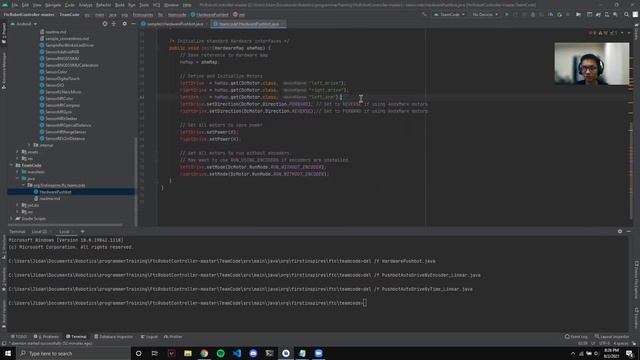Click the HardwarePushbot breadcrumb in navigation bar

point(209,15)
